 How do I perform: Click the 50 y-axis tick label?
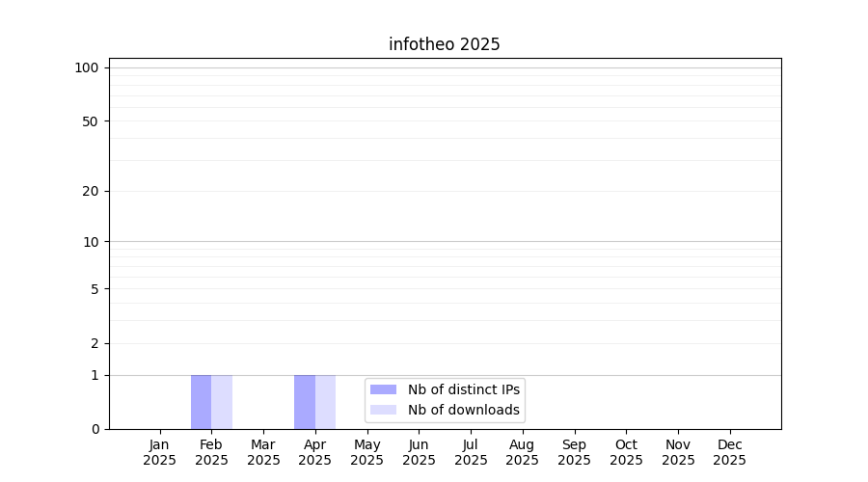90,121
